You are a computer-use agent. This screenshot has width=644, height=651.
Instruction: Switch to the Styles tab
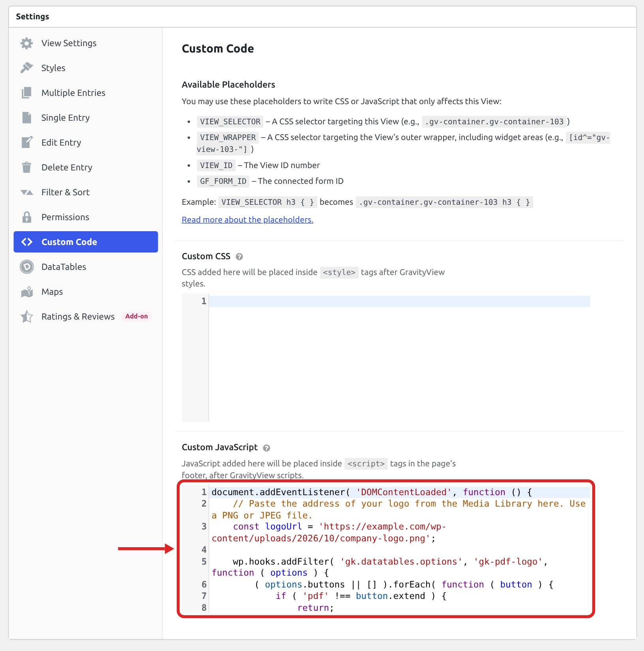point(86,68)
